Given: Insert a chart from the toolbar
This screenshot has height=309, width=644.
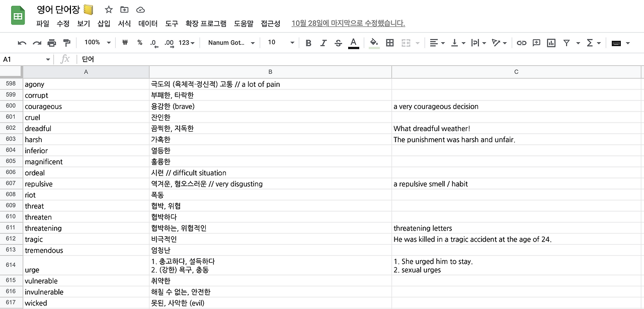Looking at the screenshot, I should coord(550,43).
